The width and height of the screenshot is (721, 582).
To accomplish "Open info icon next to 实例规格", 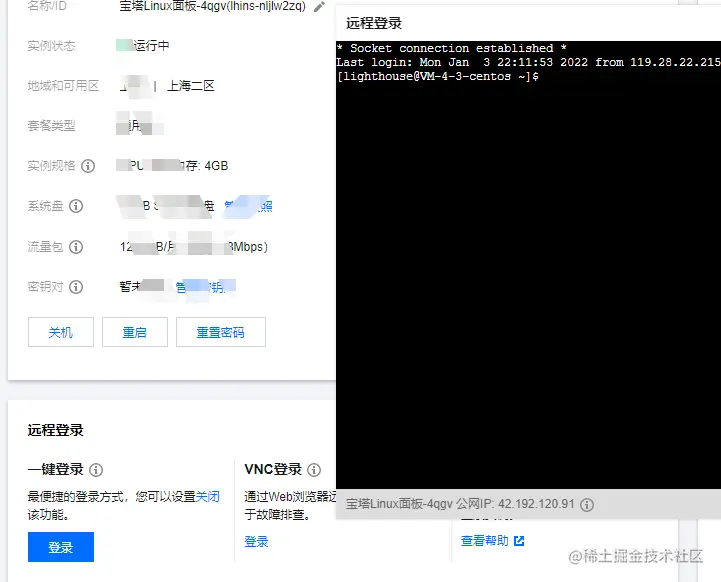I will point(88,165).
